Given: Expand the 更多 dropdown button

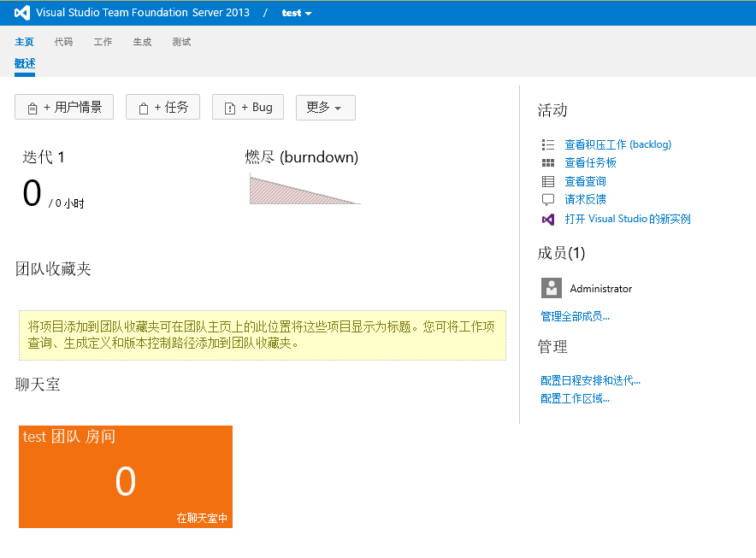Looking at the screenshot, I should [x=326, y=108].
